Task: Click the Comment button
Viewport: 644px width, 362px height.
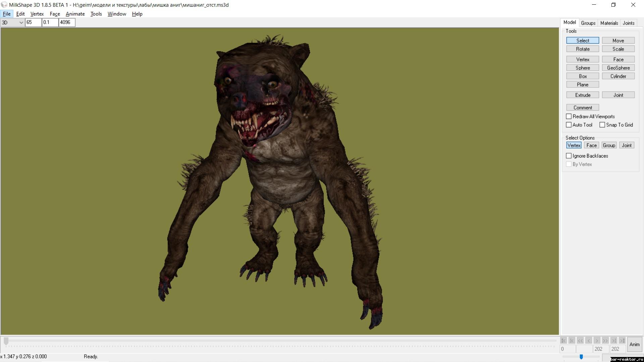Action: 583,108
